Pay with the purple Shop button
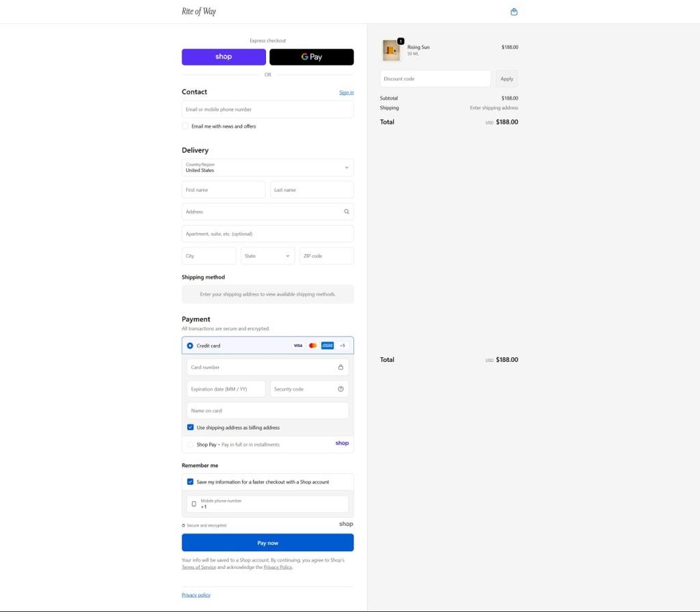Screen dimensions: 700x612 point(224,57)
